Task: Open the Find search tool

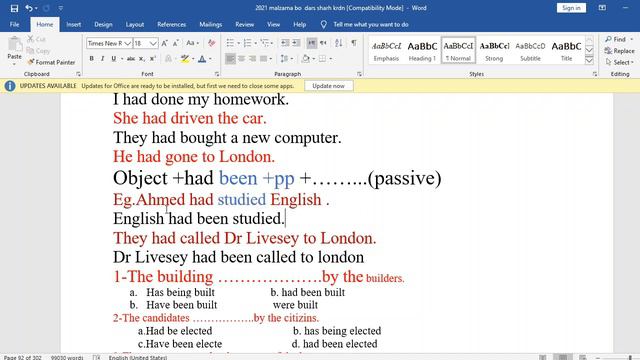Action: [x=619, y=39]
